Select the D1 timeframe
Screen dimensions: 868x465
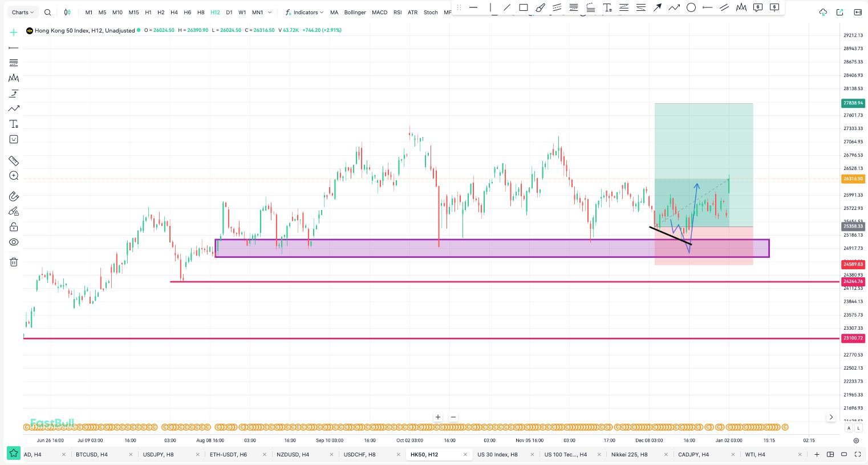(229, 13)
